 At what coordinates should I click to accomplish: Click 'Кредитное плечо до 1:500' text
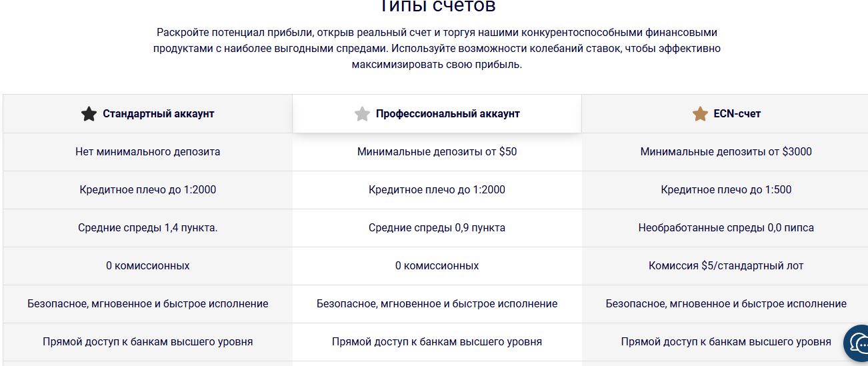tap(726, 190)
